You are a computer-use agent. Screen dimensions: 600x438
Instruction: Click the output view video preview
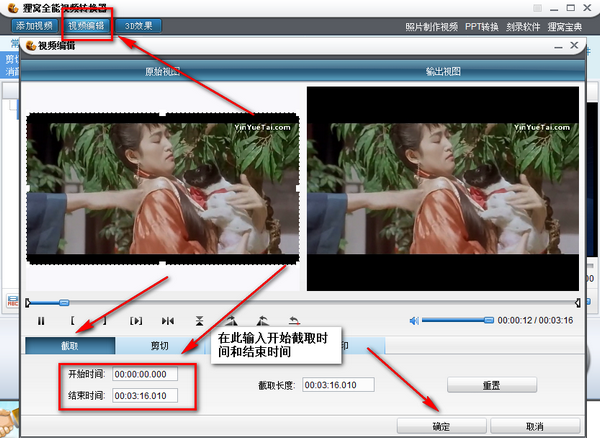443,189
